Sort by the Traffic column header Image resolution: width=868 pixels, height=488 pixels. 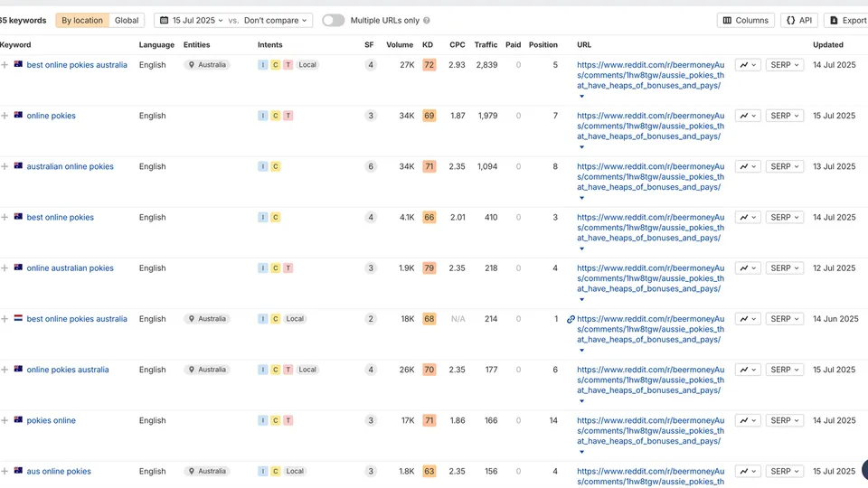[x=486, y=45]
